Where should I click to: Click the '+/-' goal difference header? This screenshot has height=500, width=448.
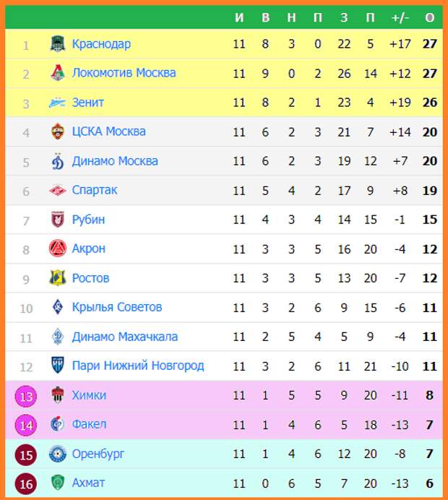400,17
